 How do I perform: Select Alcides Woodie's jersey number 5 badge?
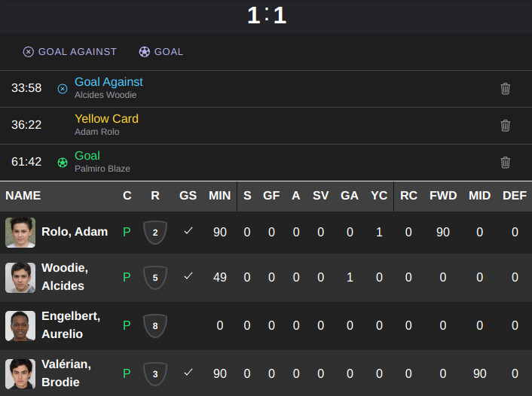155,277
